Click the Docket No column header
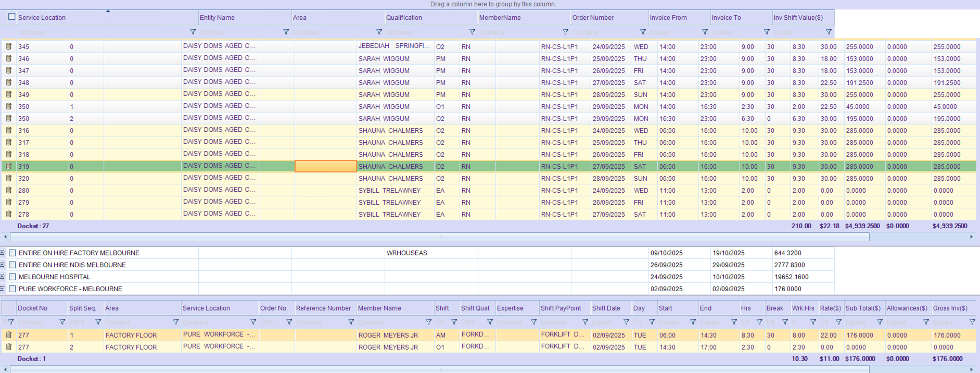980x373 pixels. pos(32,308)
